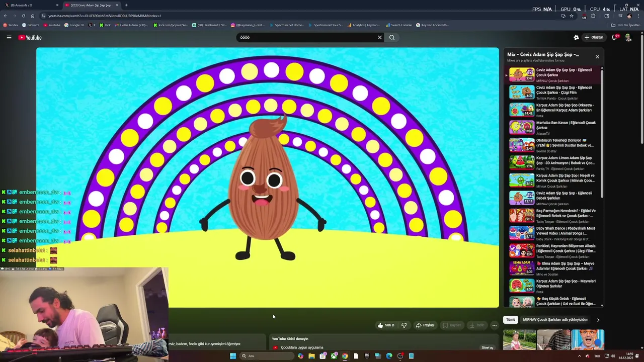Open Karpuz Adam-Limon Adam 3D Animasyon item
The width and height of the screenshot is (644, 362).
pos(553,162)
